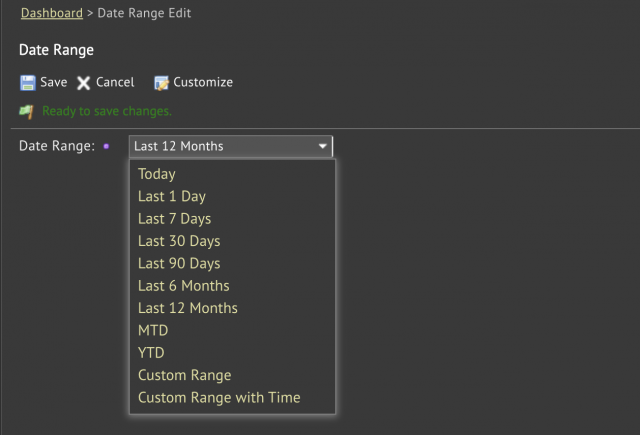The width and height of the screenshot is (640, 435).
Task: Choose Last 1 Day option
Action: tap(172, 196)
